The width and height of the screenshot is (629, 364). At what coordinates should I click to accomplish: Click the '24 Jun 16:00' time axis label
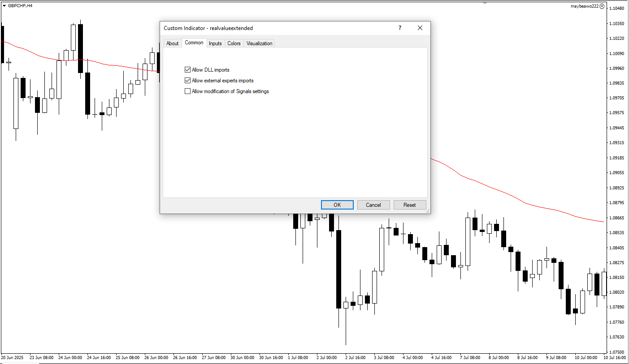click(x=99, y=358)
